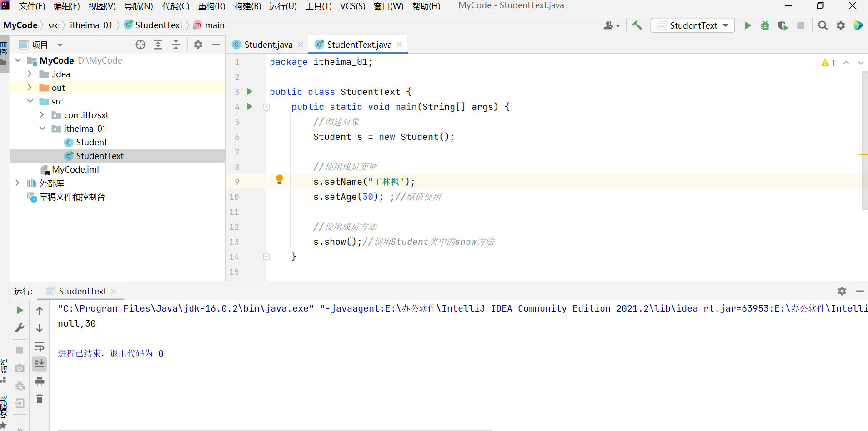Open project panel options gear
Image resolution: width=868 pixels, height=431 pixels.
pyautogui.click(x=198, y=45)
